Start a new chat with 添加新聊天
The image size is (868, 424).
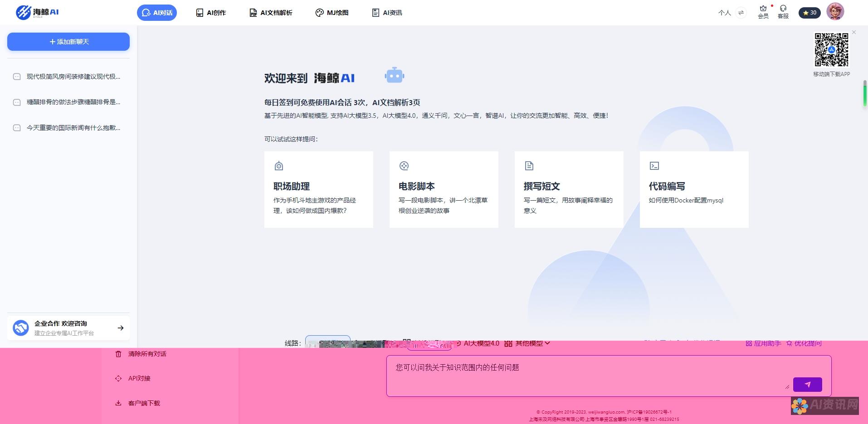pos(68,42)
